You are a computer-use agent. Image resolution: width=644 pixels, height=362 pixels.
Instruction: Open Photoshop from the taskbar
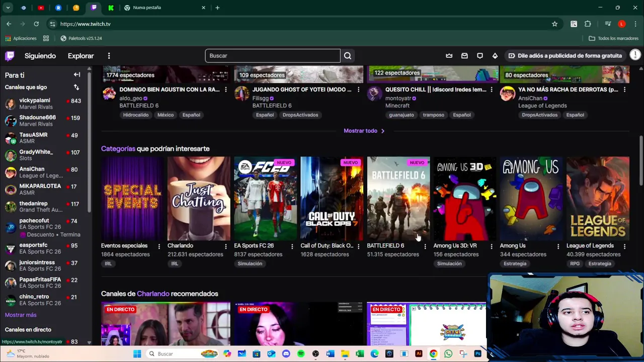[477, 354]
